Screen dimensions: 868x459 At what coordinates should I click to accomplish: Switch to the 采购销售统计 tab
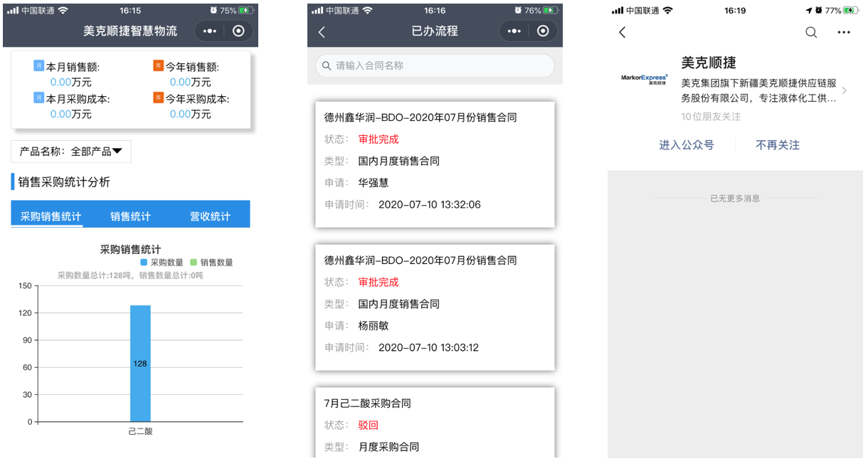point(51,216)
